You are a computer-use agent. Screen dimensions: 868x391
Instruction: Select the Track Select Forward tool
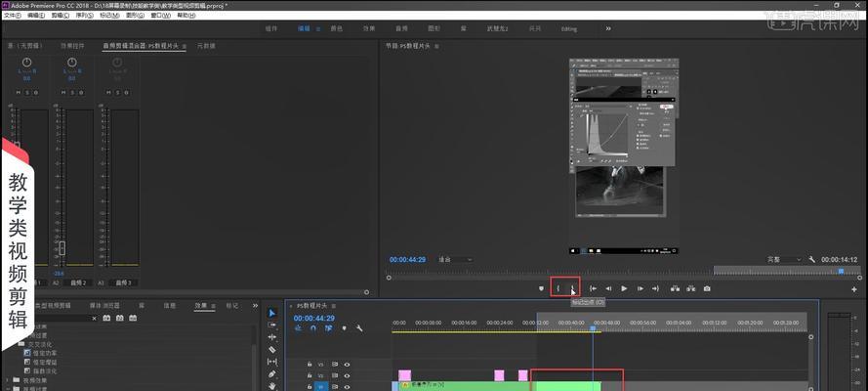coord(271,326)
